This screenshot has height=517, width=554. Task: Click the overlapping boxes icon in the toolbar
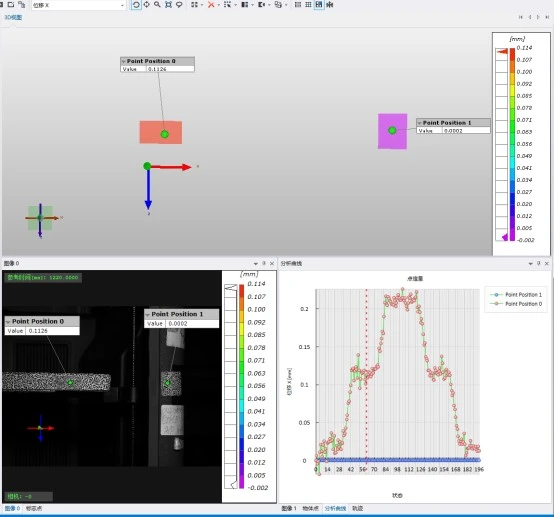pos(278,5)
